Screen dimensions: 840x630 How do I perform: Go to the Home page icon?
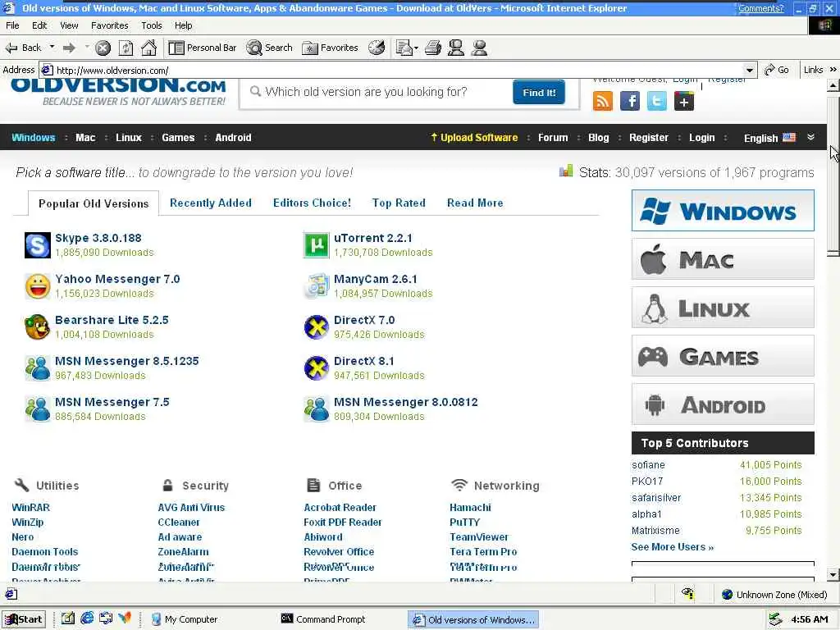click(x=149, y=48)
